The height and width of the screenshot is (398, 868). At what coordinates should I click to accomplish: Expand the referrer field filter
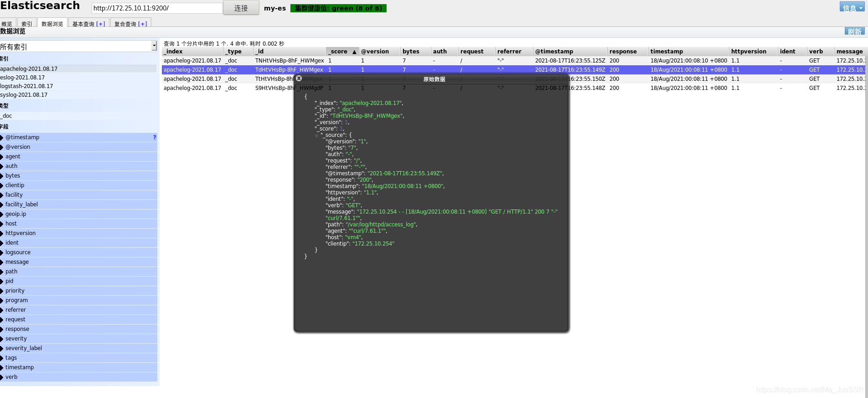(78, 310)
